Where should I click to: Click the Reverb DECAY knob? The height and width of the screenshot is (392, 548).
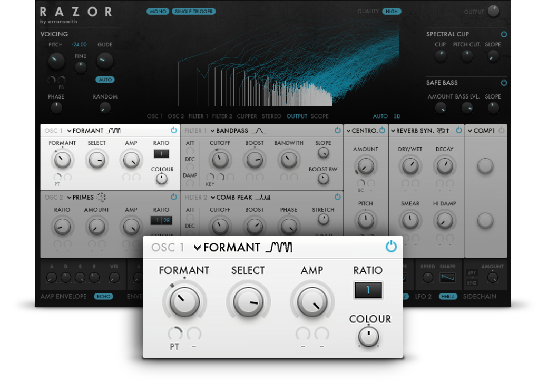tap(445, 165)
